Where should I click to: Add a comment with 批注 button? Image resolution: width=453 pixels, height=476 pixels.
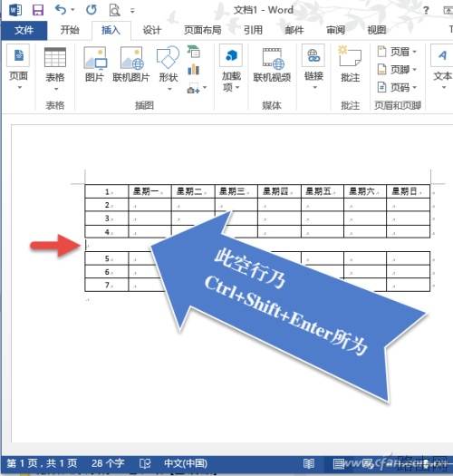pos(350,64)
